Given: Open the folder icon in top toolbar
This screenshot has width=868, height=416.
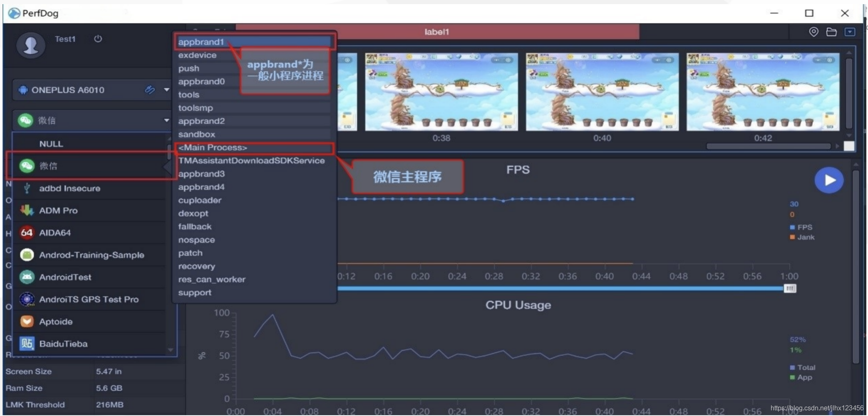Looking at the screenshot, I should [x=831, y=32].
